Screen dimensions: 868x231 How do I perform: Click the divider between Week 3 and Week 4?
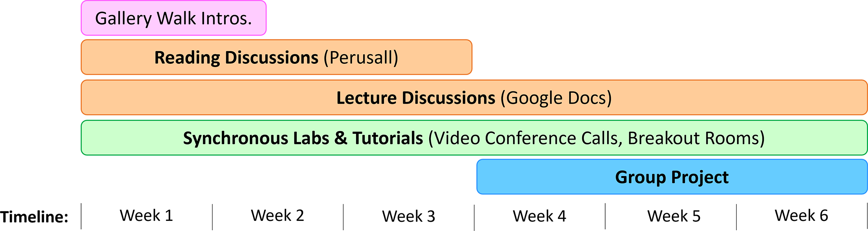(x=475, y=217)
